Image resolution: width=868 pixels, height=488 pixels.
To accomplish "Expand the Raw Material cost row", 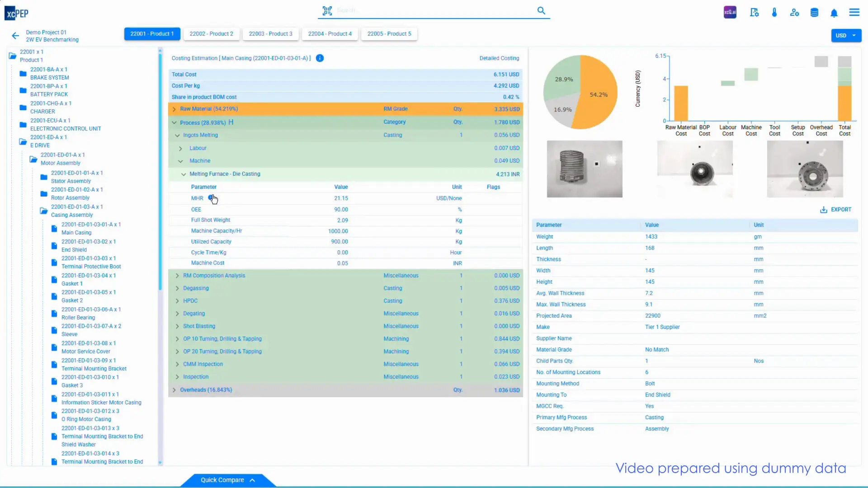I will pyautogui.click(x=174, y=109).
